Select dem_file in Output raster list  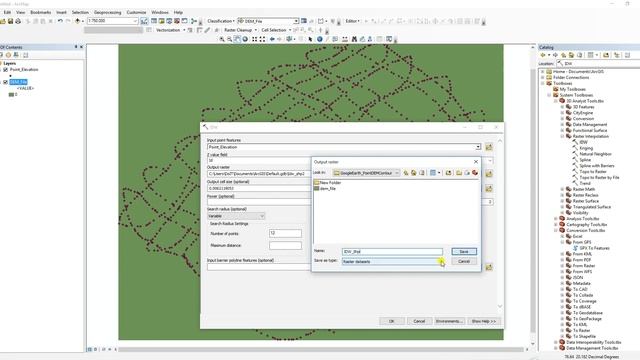click(x=325, y=189)
